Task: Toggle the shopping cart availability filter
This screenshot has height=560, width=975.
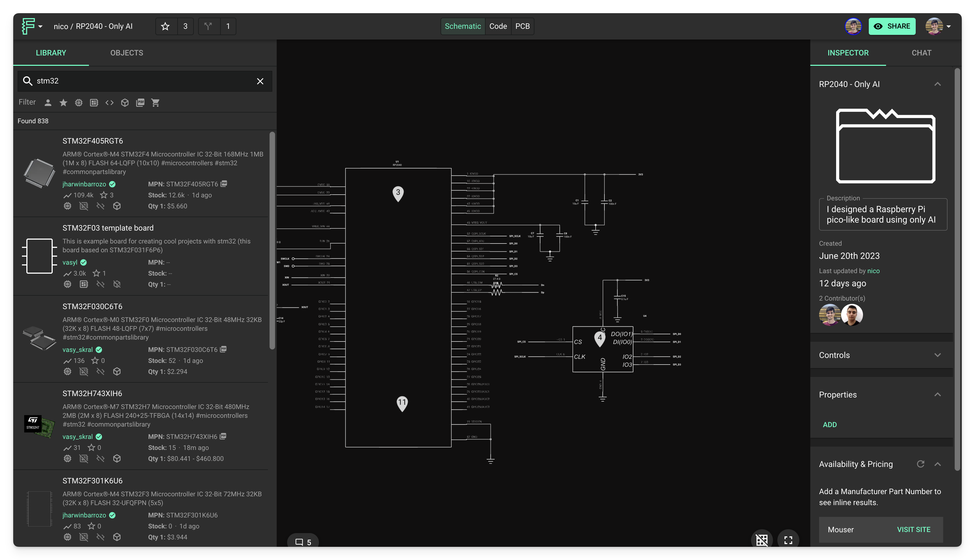Action: 155,102
